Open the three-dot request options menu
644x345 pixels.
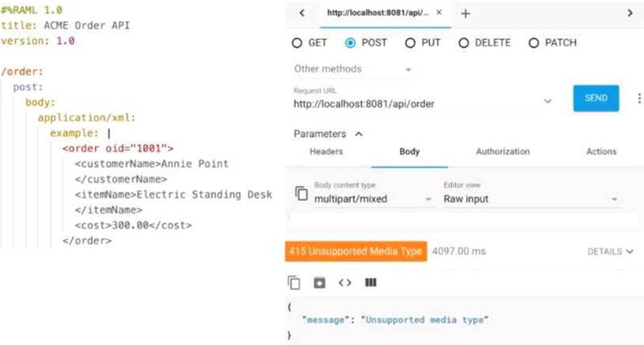639,98
